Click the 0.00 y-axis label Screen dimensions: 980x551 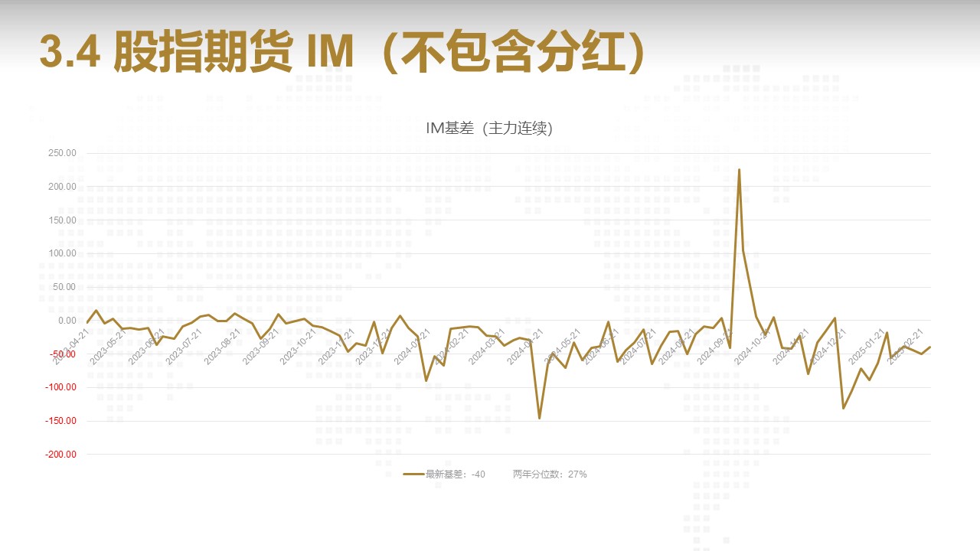click(66, 321)
